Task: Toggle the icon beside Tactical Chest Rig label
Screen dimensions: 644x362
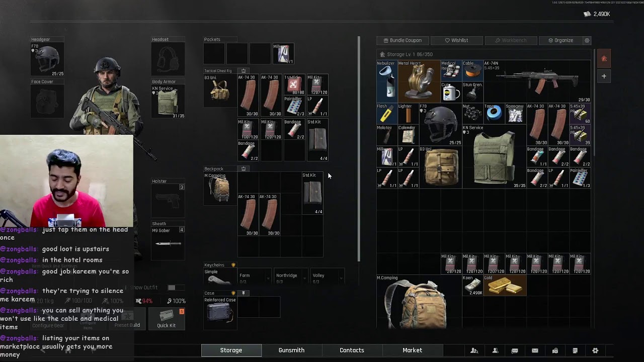Action: pos(244,71)
